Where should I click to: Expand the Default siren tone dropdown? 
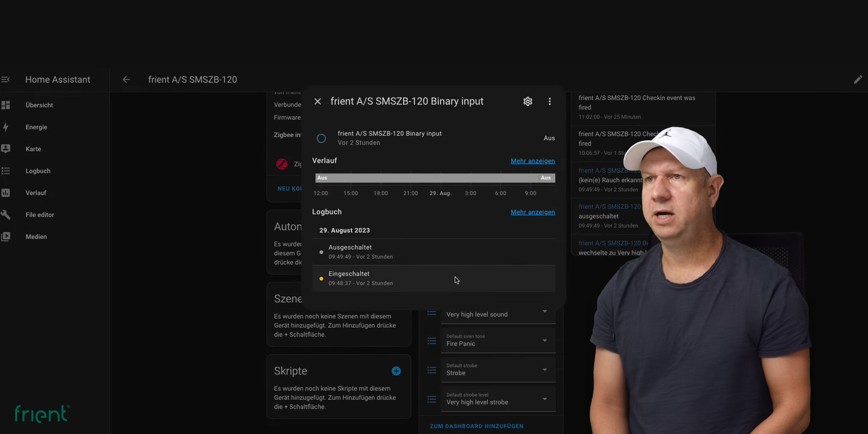(x=498, y=341)
